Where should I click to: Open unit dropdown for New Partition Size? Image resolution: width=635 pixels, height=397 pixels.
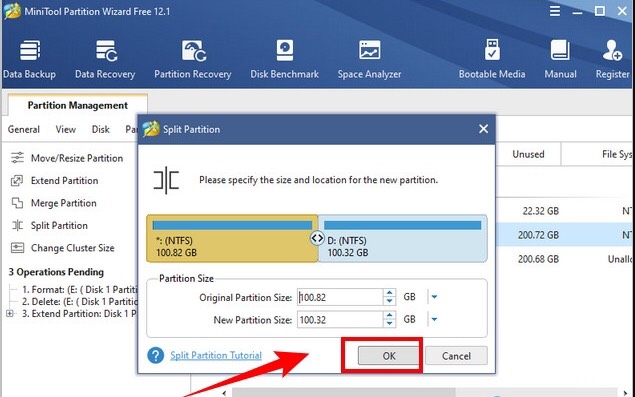434,319
